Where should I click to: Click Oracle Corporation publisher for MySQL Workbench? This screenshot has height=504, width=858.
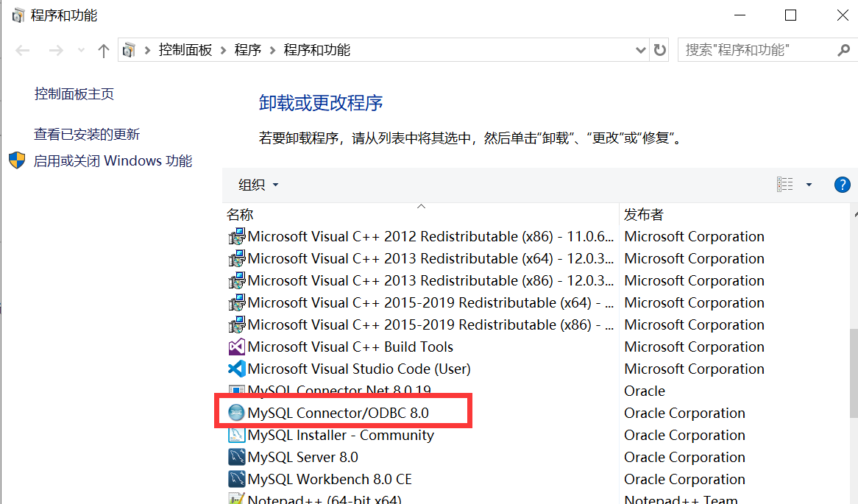click(684, 479)
